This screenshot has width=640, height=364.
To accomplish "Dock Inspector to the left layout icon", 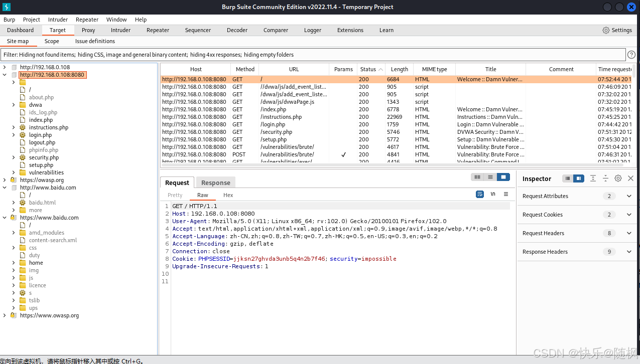I will pyautogui.click(x=568, y=178).
